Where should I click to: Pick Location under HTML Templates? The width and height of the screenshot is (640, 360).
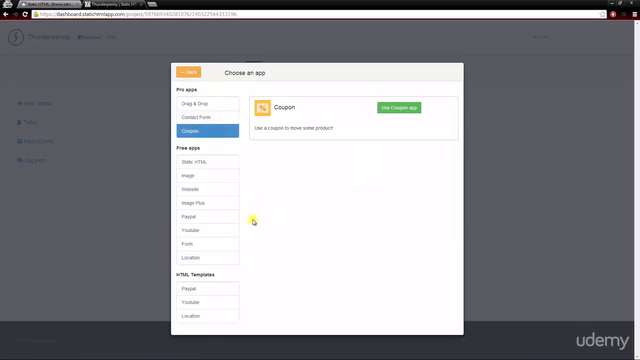point(208,316)
